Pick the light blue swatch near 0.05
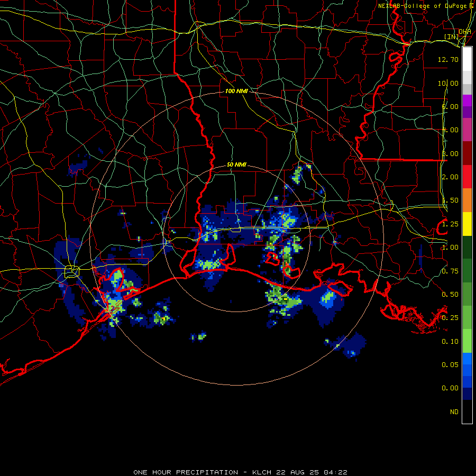 click(x=467, y=359)
